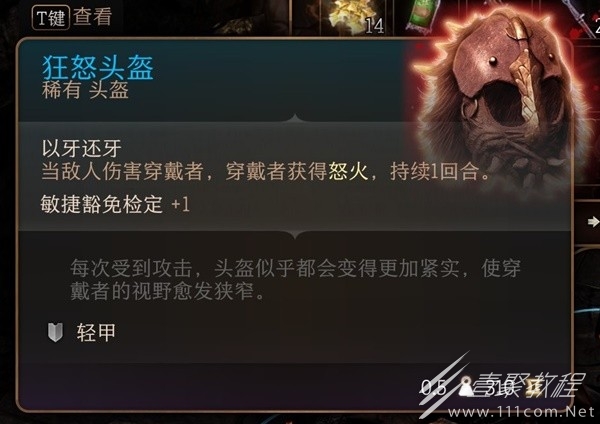Click the grey flavor text paragraph
Image resolution: width=600 pixels, height=424 pixels.
(295, 280)
